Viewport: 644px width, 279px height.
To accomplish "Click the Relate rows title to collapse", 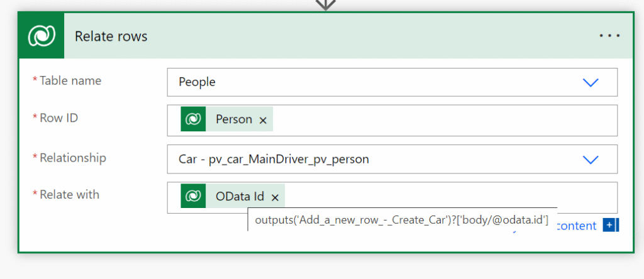I will point(111,36).
